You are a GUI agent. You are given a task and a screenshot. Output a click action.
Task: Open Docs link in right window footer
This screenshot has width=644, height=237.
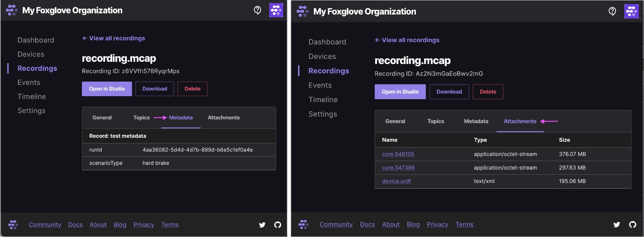[x=367, y=225]
